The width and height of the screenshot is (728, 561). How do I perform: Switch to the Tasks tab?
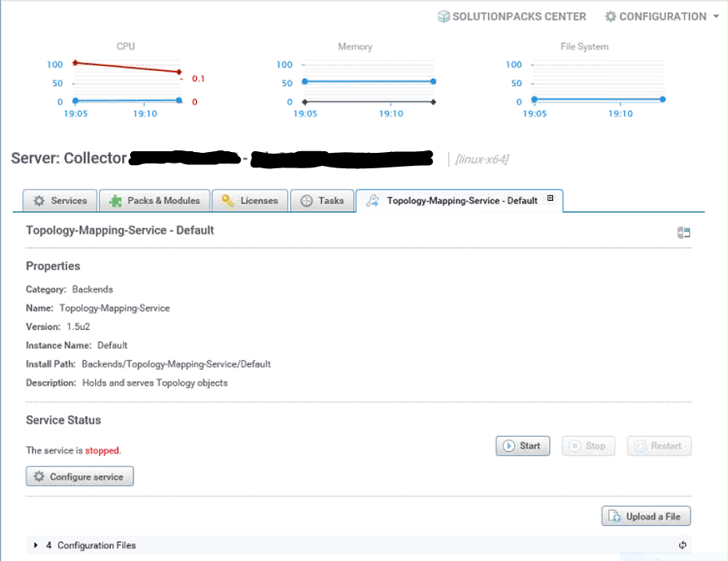click(322, 201)
